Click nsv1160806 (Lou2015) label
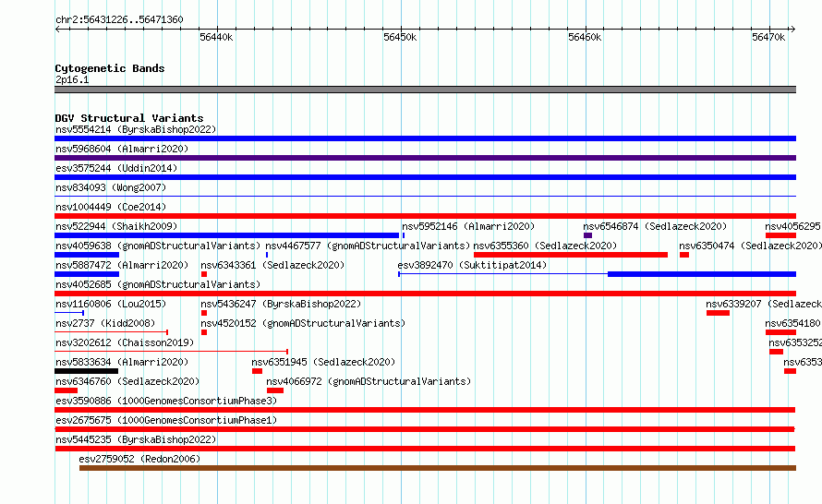 [111, 304]
